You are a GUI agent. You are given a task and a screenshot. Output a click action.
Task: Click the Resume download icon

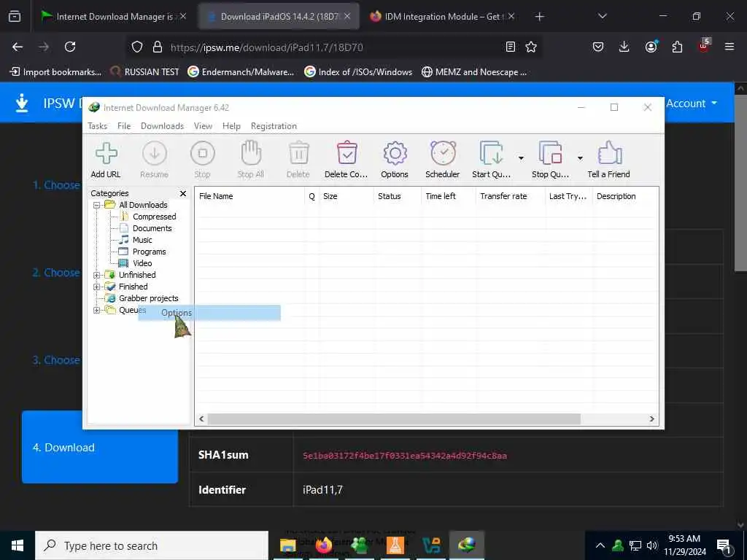click(x=155, y=154)
